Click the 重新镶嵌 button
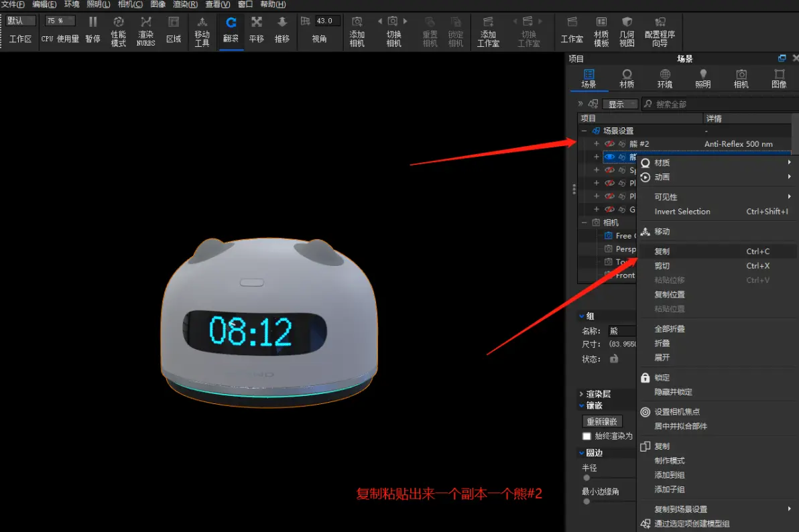The image size is (799, 532). [602, 421]
